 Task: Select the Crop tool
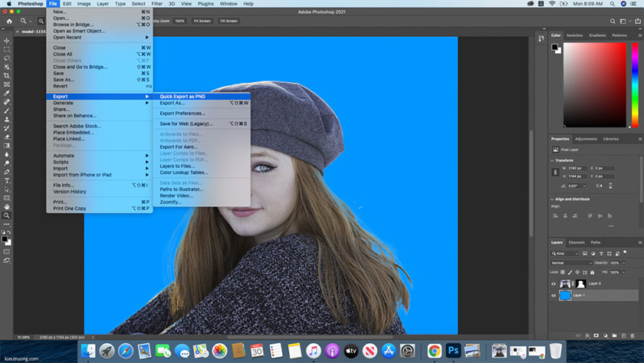[x=7, y=76]
